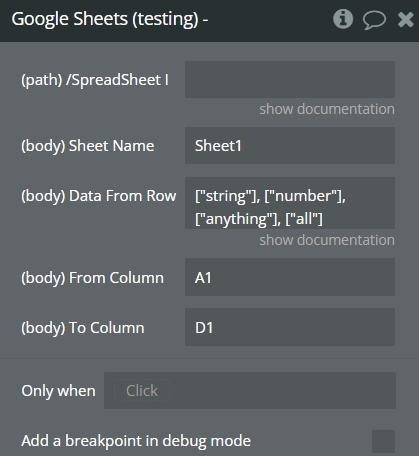Select the From Column field with A1
The height and width of the screenshot is (456, 419).
point(290,277)
